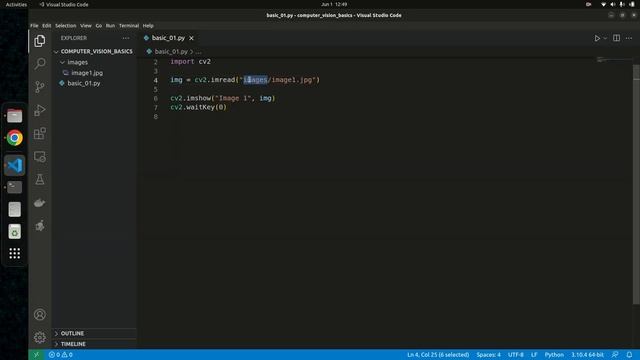The image size is (640, 360).
Task: Place cursor in 'import cv2' line
Action: tap(191, 62)
